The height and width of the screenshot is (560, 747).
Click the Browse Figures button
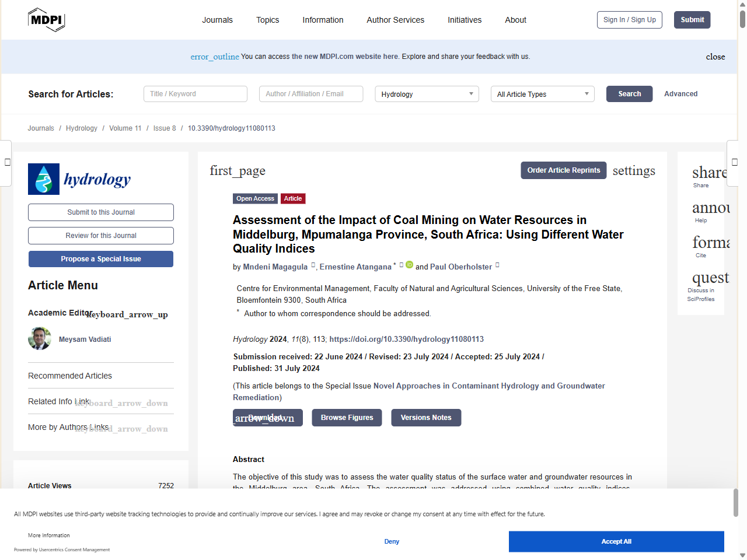(347, 418)
